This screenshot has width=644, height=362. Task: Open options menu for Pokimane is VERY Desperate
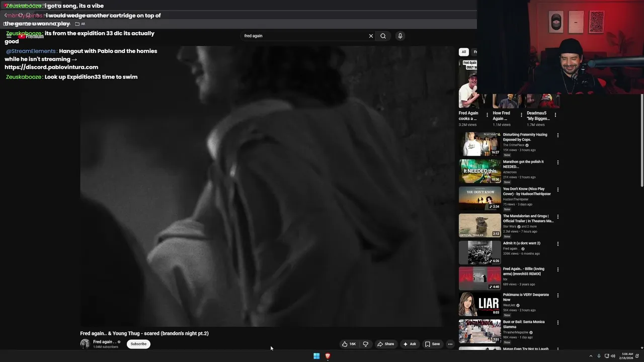tap(557, 296)
